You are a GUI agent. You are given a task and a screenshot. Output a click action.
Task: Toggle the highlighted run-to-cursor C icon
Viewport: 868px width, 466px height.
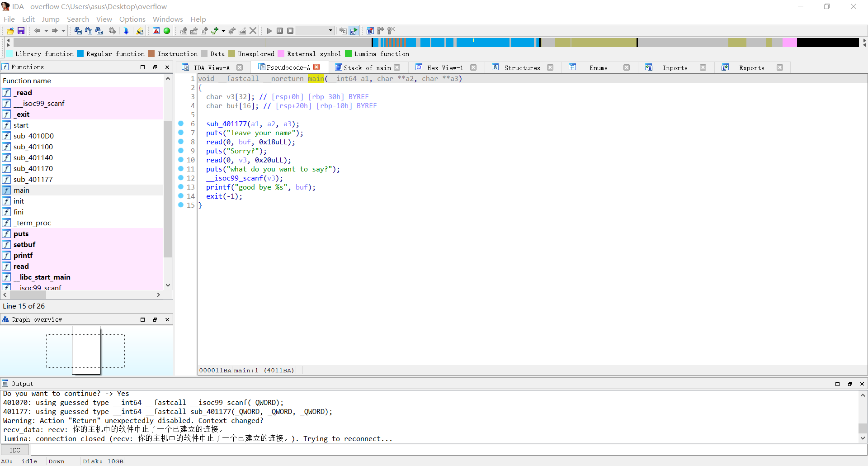(x=354, y=31)
